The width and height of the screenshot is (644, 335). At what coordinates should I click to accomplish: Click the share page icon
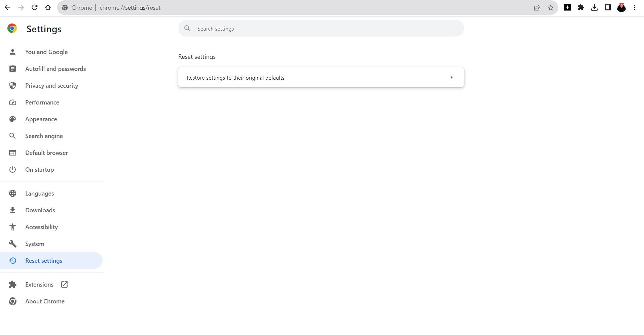coord(537,8)
